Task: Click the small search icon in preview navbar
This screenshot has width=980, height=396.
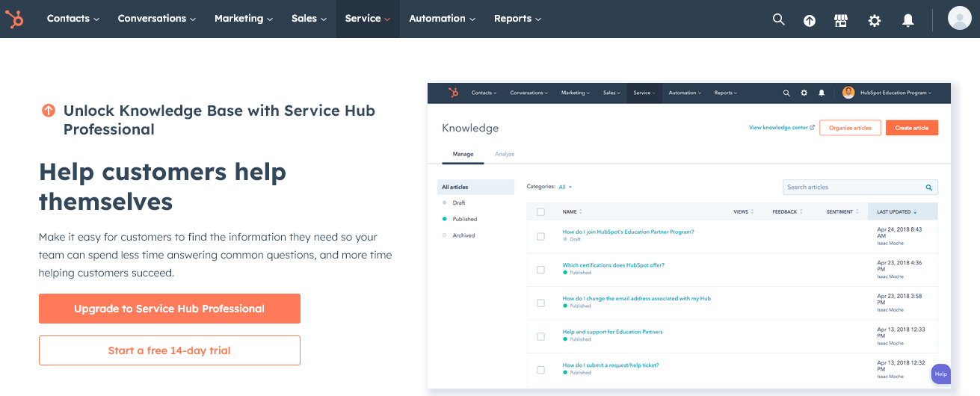Action: (786, 93)
